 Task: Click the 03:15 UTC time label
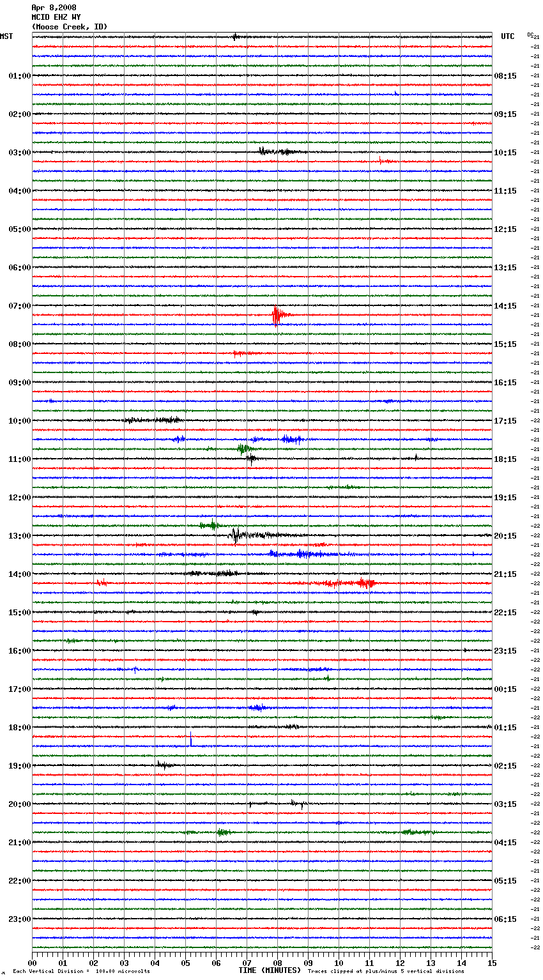click(x=505, y=804)
